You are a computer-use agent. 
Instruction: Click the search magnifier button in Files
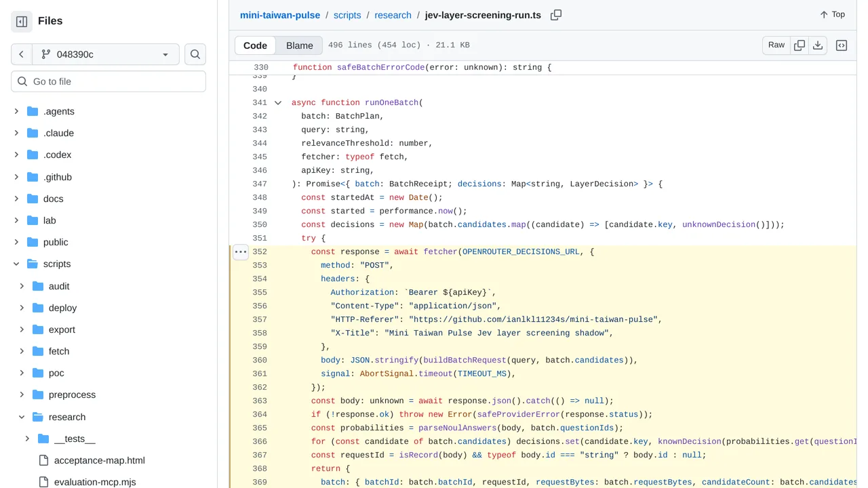[195, 54]
